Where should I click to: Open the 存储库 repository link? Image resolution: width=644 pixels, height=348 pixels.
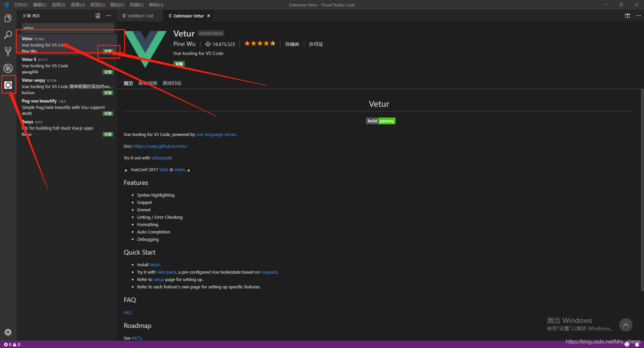(x=292, y=44)
